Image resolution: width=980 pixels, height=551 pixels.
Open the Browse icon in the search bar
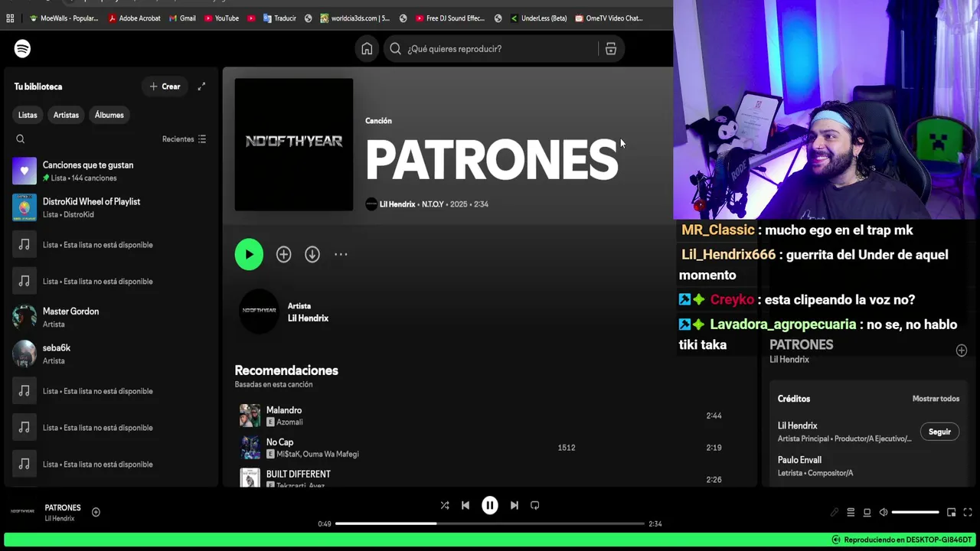pyautogui.click(x=610, y=49)
